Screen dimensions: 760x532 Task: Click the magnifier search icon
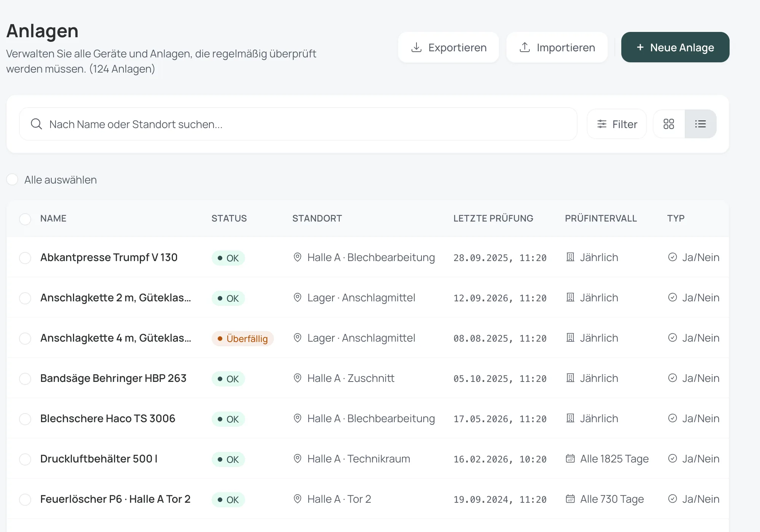[x=36, y=124]
